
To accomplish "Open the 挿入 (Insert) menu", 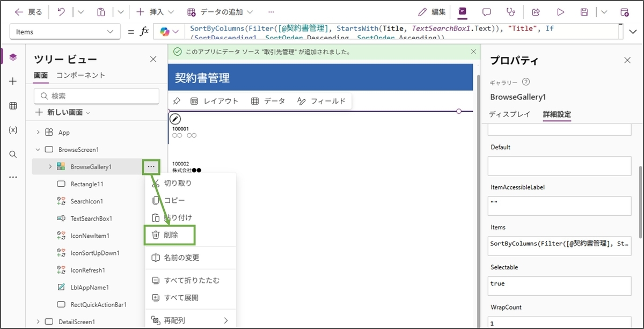I will 155,12.
